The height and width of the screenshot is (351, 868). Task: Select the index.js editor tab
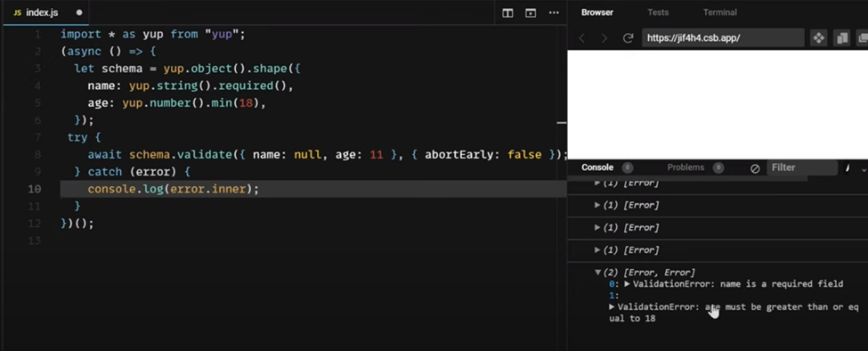point(47,12)
